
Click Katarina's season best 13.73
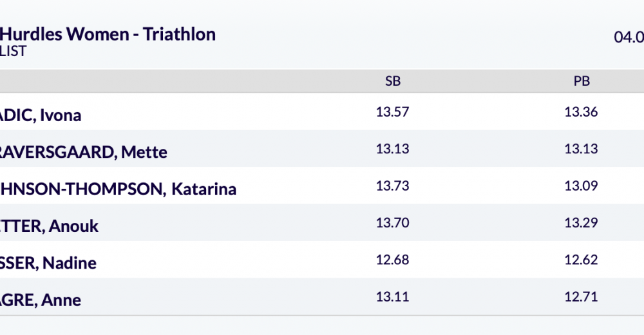393,186
